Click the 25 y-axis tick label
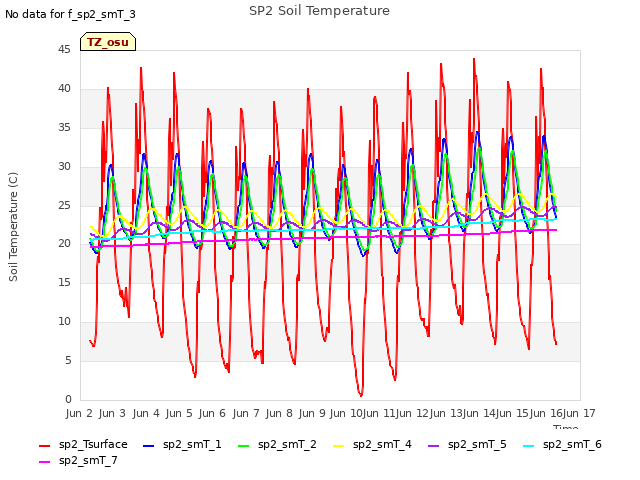 tap(64, 205)
